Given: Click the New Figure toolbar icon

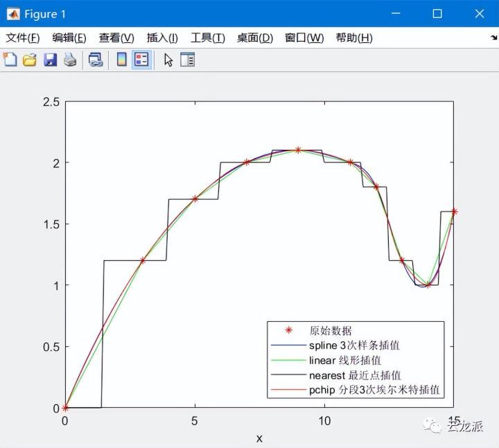Looking at the screenshot, I should pos(10,60).
